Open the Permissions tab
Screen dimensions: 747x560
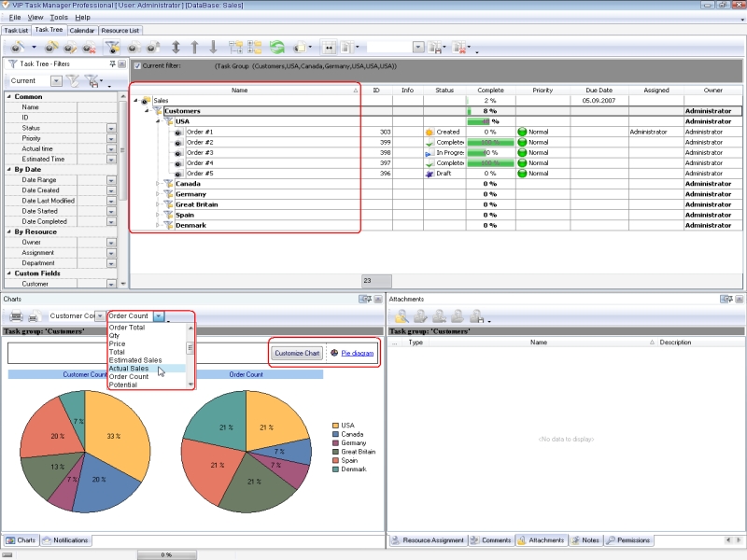628,540
